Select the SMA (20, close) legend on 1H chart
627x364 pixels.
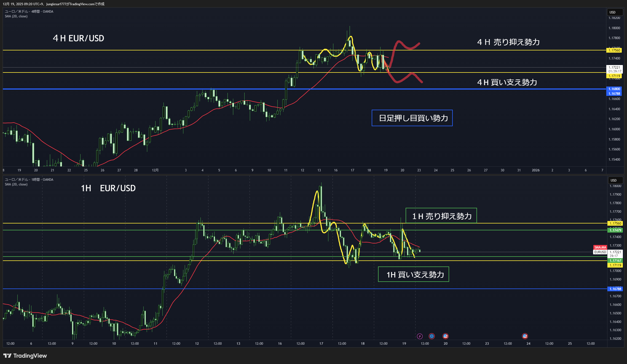click(16, 184)
